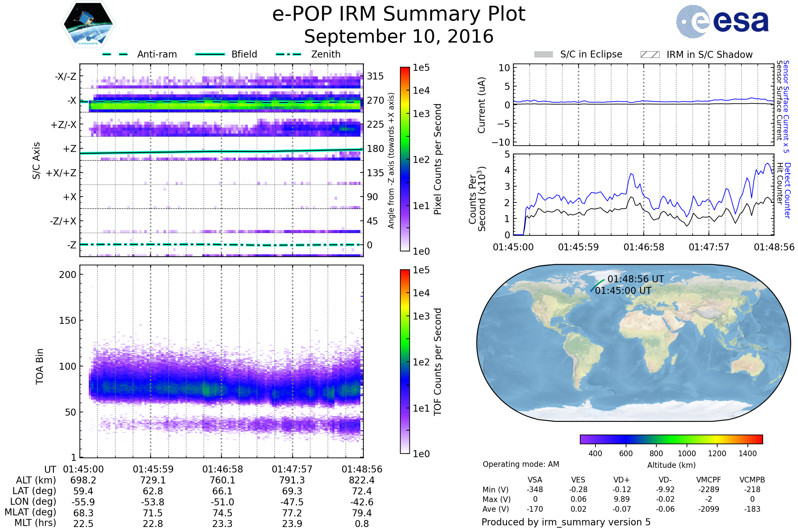Click the S/C in Eclipse gray legend patch

click(544, 55)
